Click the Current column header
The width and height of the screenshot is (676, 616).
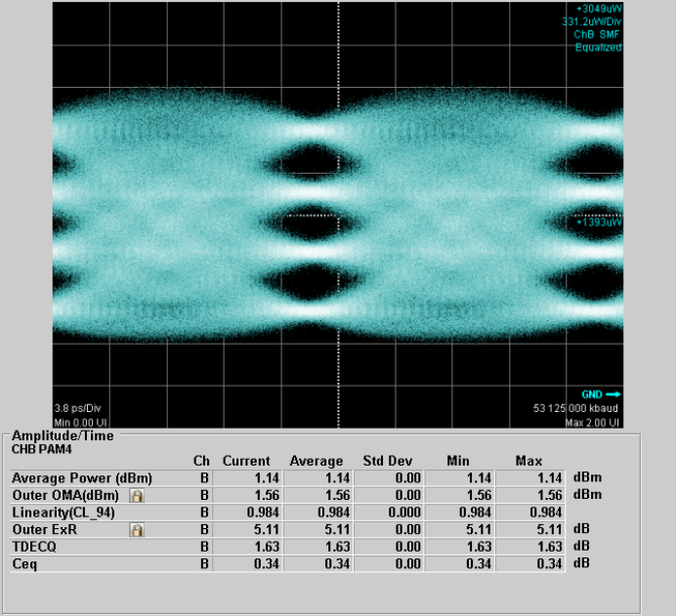[x=246, y=461]
